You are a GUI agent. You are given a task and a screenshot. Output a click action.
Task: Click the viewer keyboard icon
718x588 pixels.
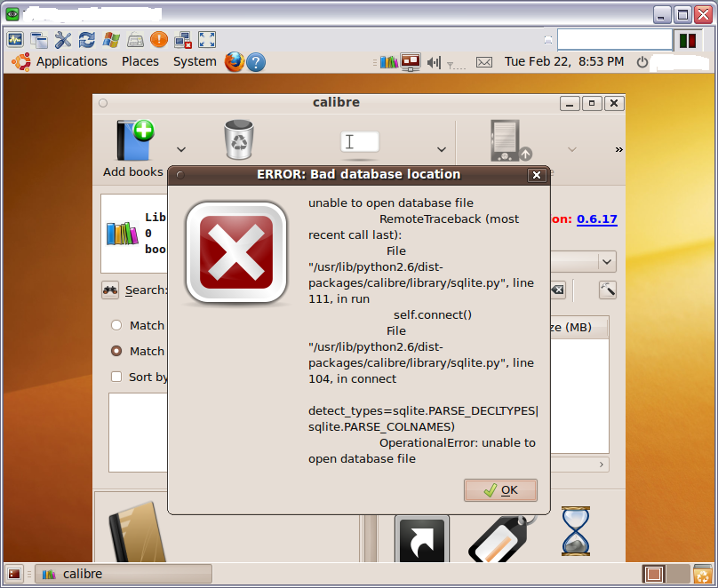click(135, 40)
